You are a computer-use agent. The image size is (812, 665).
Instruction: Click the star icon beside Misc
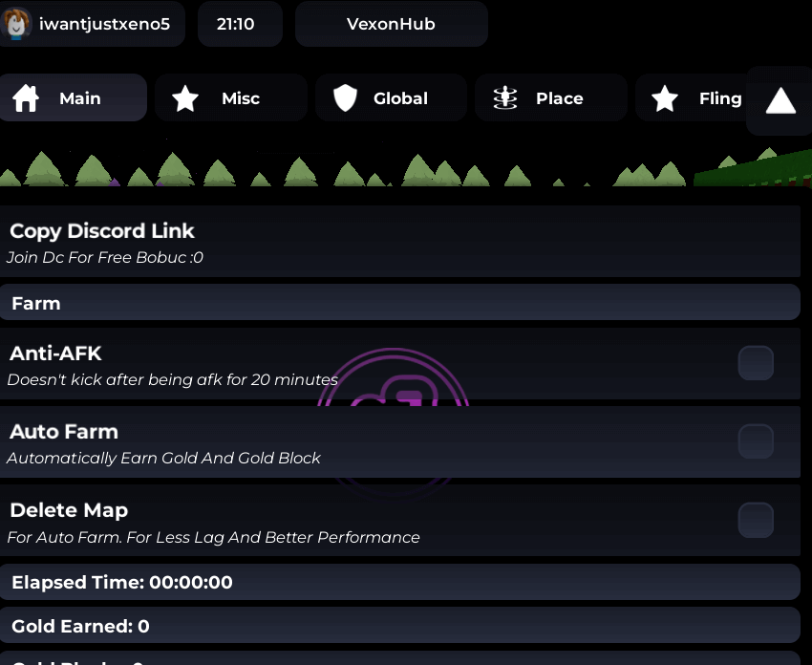[185, 98]
